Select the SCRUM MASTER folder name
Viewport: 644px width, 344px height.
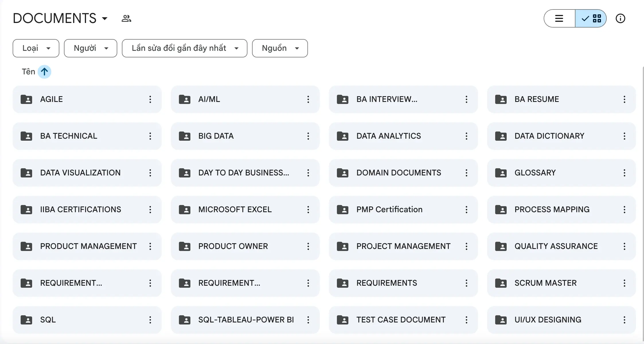[x=545, y=283]
